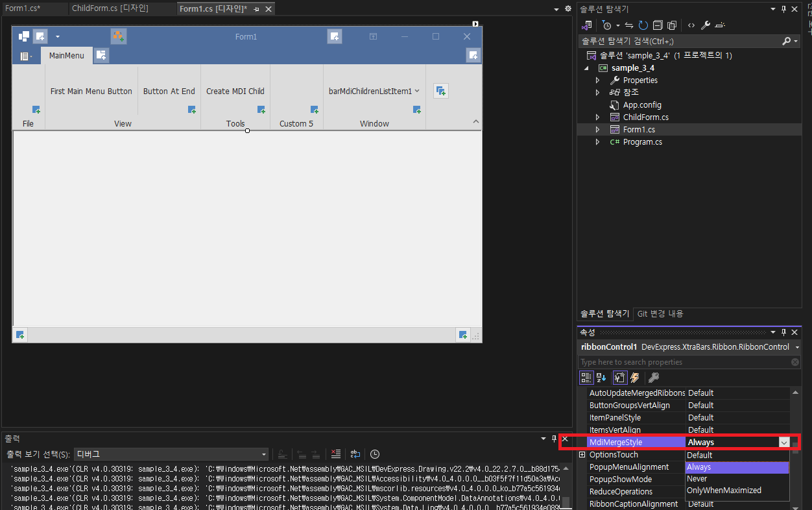Click the add-item icon in the Custom 5 group
This screenshot has height=510, width=812.
pos(315,110)
